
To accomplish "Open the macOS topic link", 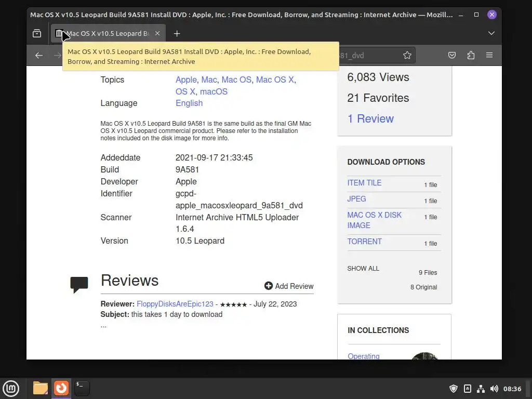I will (214, 91).
